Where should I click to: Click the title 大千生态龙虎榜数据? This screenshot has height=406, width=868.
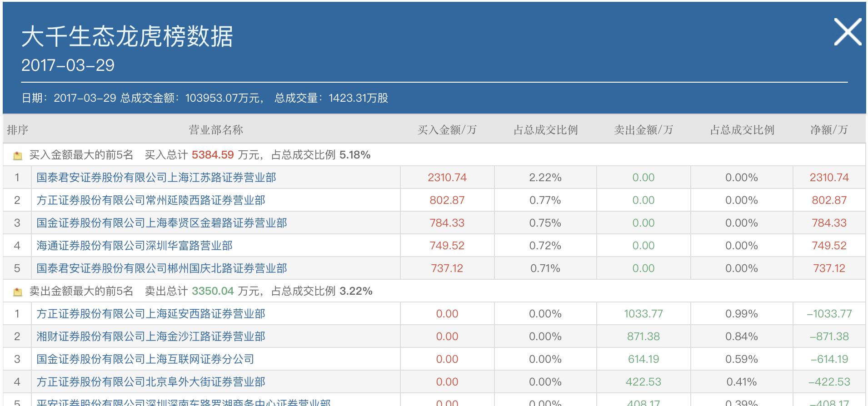point(127,36)
